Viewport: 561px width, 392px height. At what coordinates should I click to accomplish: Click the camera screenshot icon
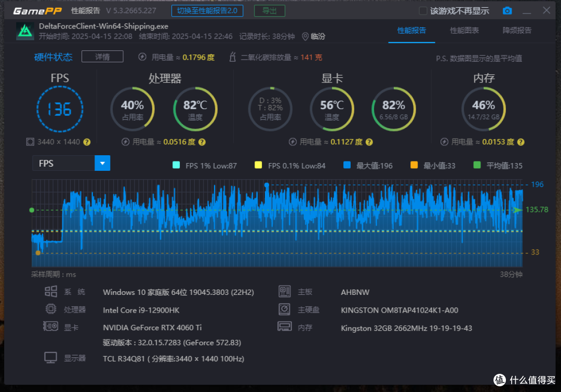coord(507,11)
